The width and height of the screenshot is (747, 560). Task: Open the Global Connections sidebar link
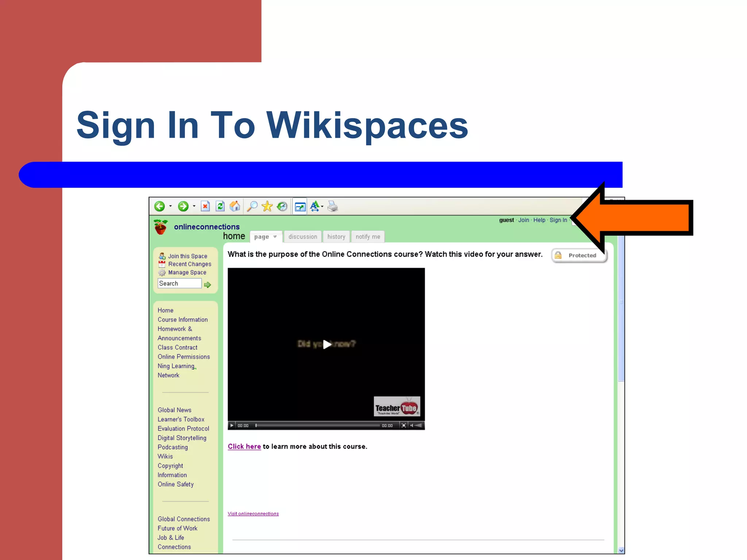[183, 519]
